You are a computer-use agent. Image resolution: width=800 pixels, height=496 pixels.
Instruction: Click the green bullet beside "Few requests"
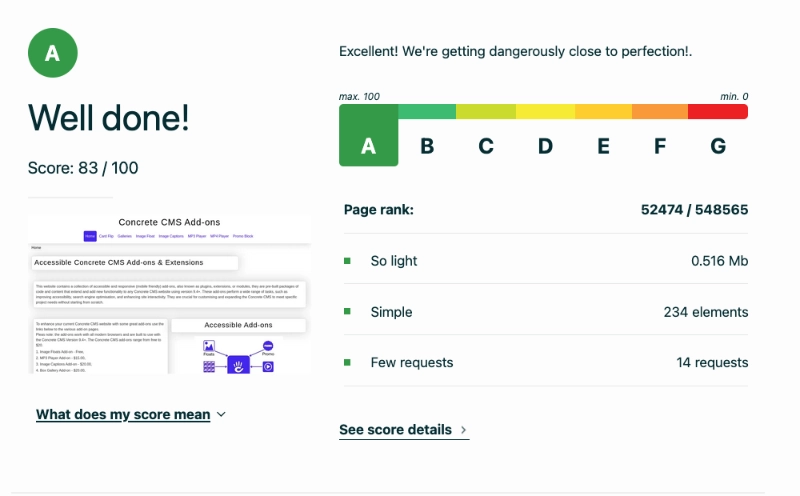click(x=347, y=362)
